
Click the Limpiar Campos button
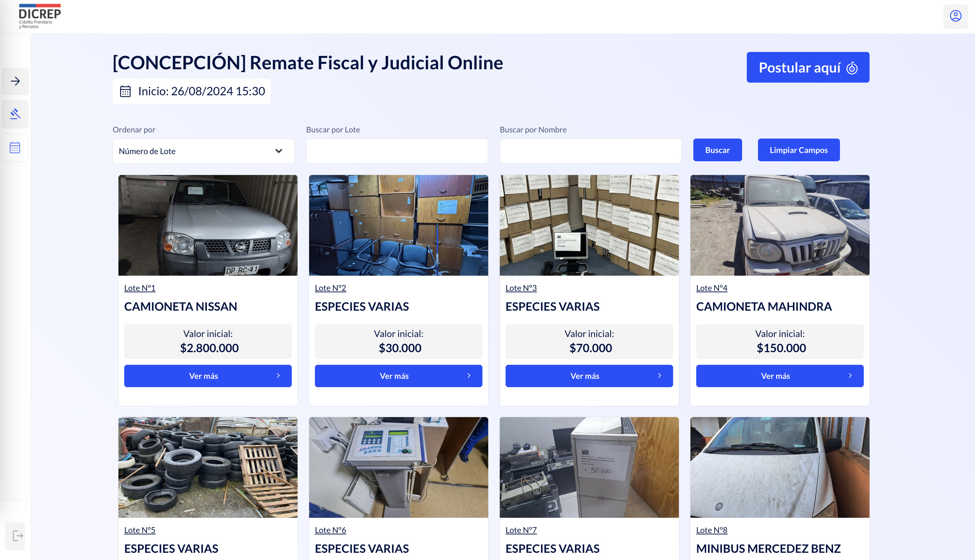click(x=799, y=150)
